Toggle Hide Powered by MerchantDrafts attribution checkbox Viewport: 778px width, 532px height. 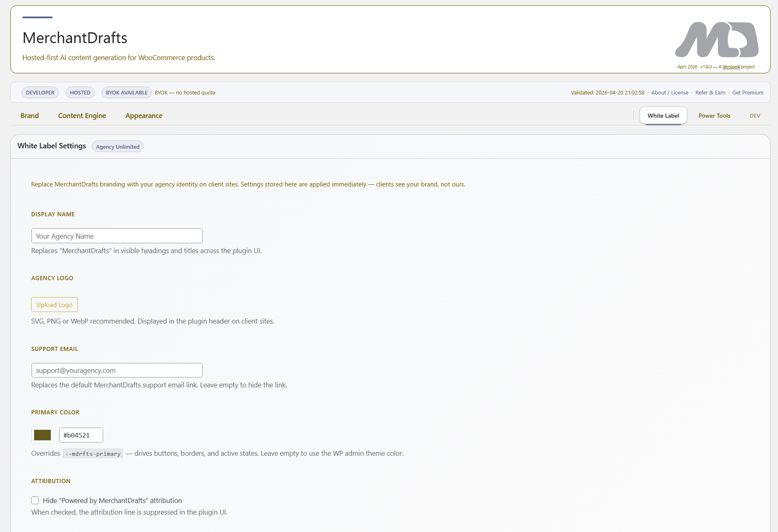point(35,501)
